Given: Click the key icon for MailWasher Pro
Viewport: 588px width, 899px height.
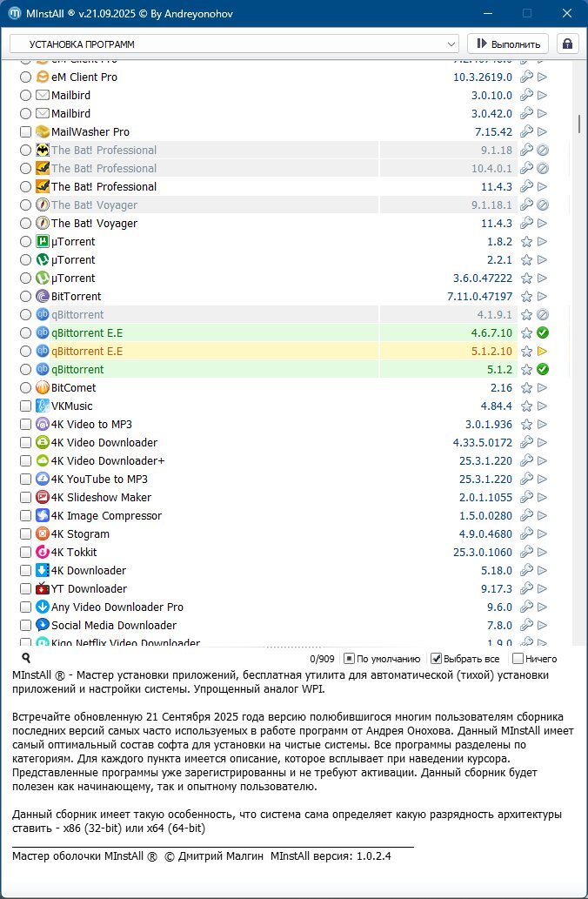Looking at the screenshot, I should tap(526, 132).
